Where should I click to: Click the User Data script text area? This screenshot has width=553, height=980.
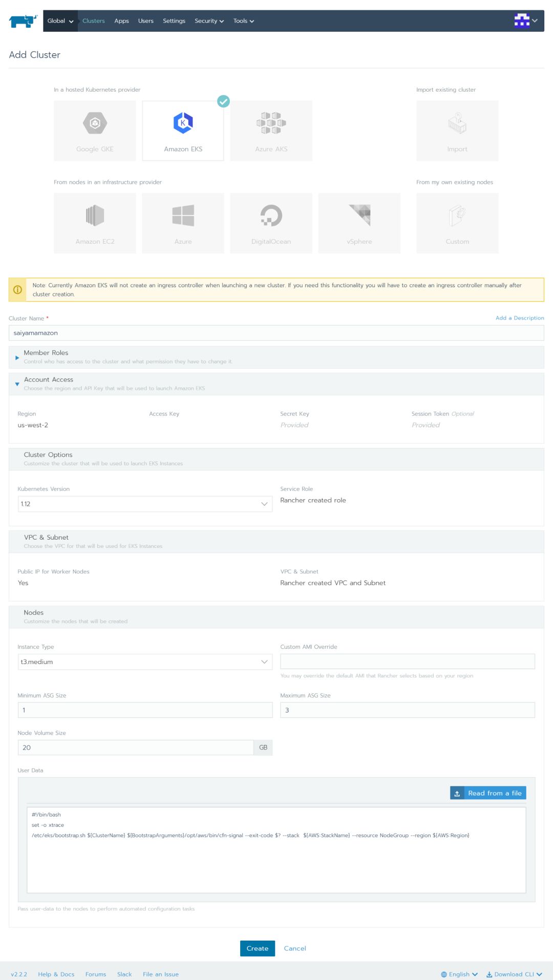pyautogui.click(x=276, y=850)
